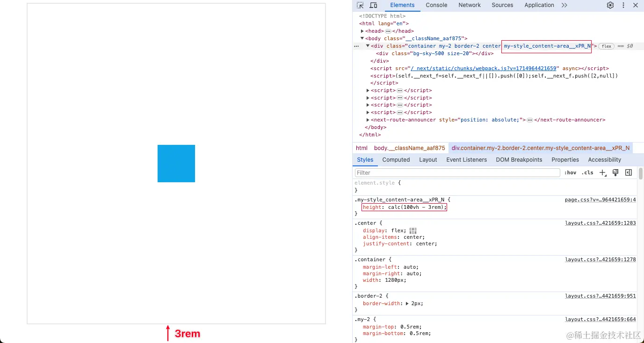The width and height of the screenshot is (644, 343).
Task: Expand the border-width shorthand property
Action: (x=407, y=304)
